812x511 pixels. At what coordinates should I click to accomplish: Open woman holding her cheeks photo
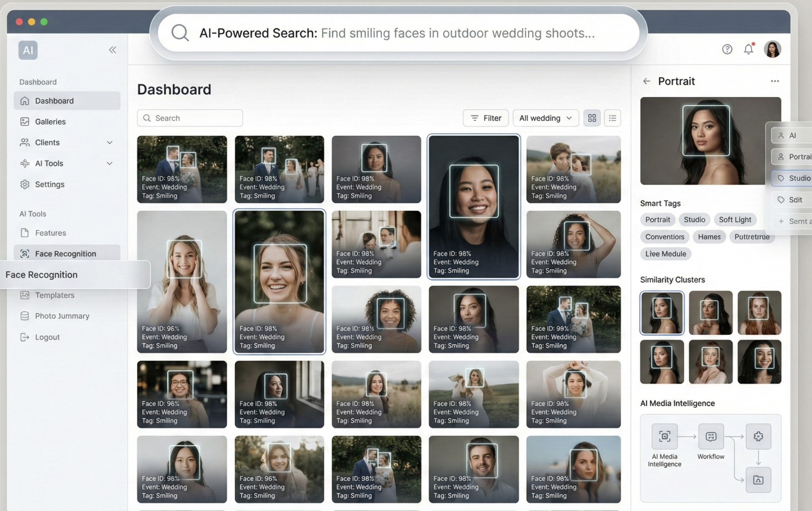pyautogui.click(x=182, y=282)
